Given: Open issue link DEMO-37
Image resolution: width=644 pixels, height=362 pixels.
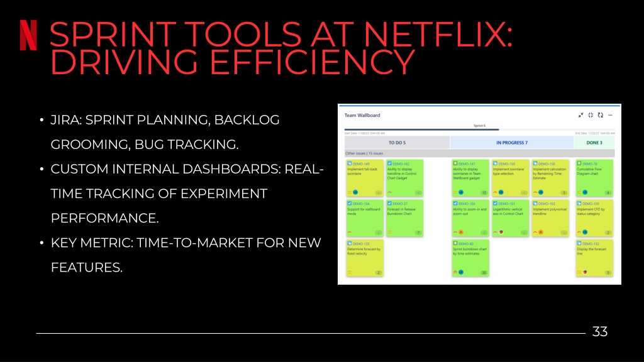Looking at the screenshot, I should coord(400,204).
